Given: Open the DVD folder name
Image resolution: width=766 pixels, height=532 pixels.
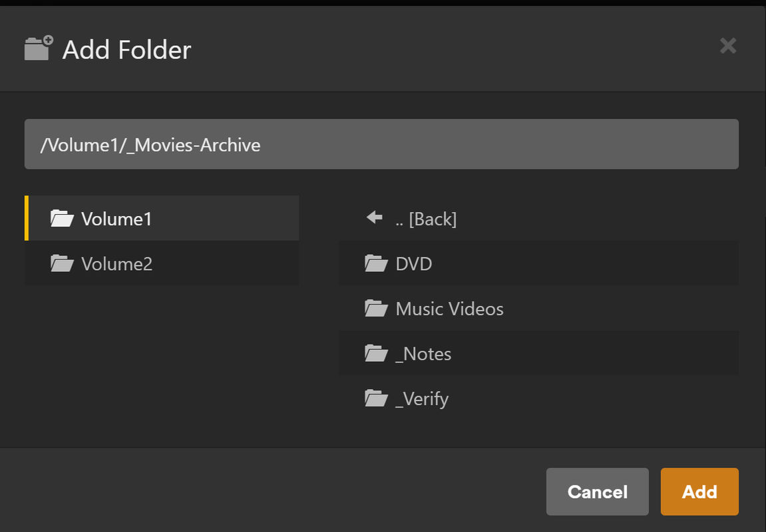Looking at the screenshot, I should 414,264.
